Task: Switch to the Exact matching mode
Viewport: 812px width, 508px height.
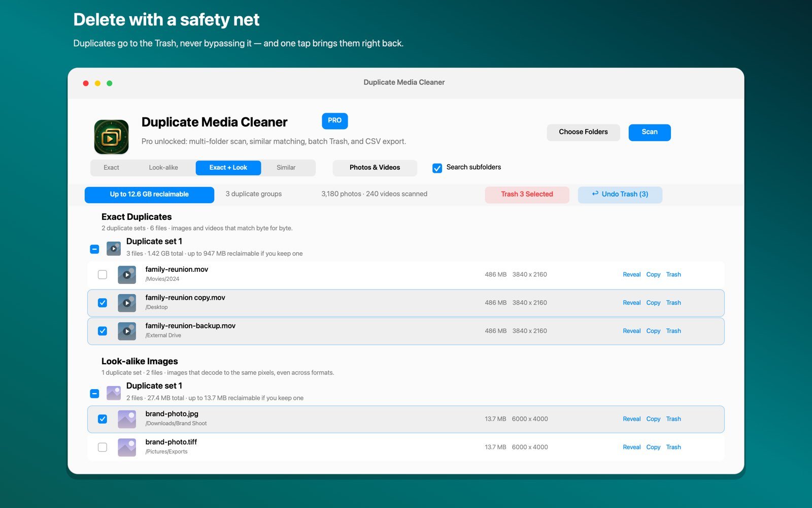Action: (x=111, y=168)
